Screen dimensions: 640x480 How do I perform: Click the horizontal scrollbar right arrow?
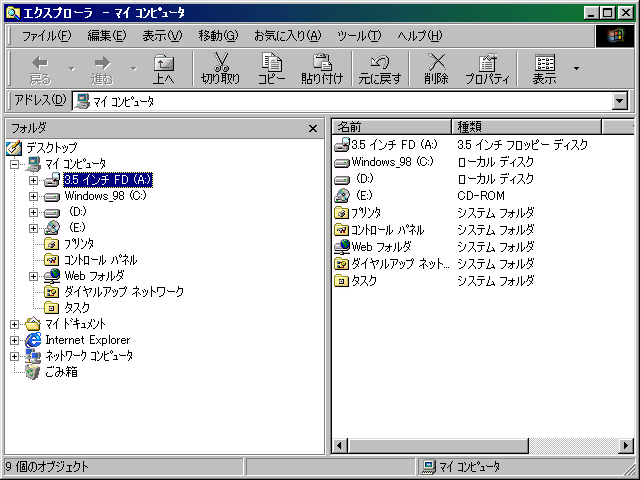626,446
